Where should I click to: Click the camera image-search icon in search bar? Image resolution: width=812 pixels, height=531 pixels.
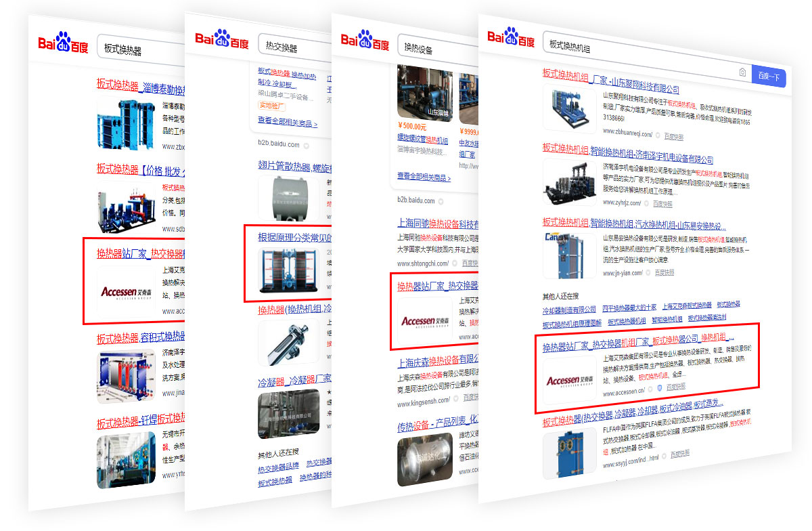[742, 73]
